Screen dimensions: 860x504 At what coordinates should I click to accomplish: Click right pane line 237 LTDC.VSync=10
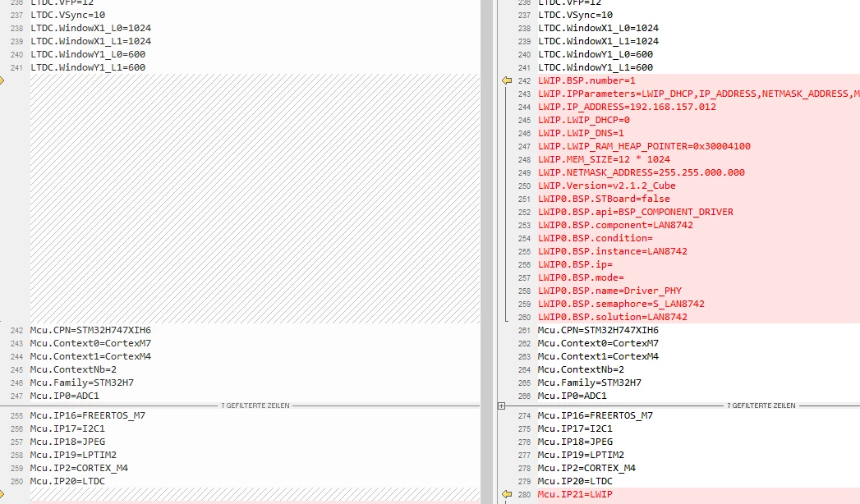coord(575,15)
